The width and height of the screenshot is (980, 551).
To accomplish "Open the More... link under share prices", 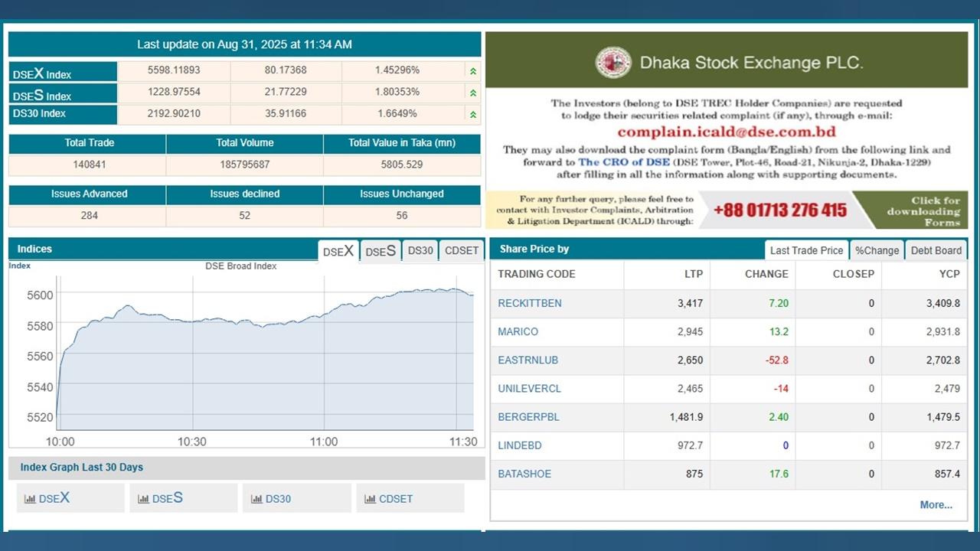I will [x=936, y=504].
